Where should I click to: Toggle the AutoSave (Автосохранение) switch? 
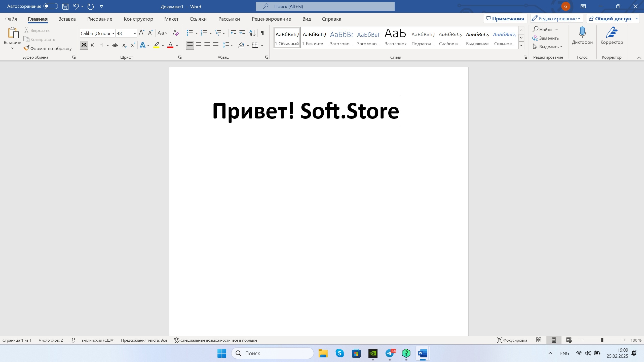51,6
